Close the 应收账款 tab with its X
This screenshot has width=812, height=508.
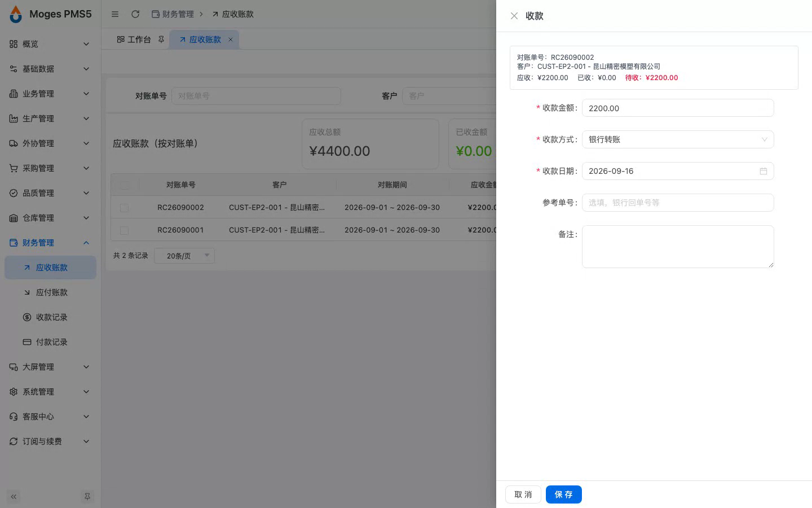(x=230, y=40)
